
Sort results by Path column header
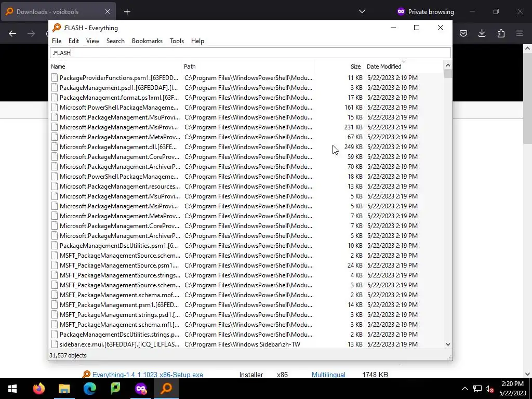(248, 66)
